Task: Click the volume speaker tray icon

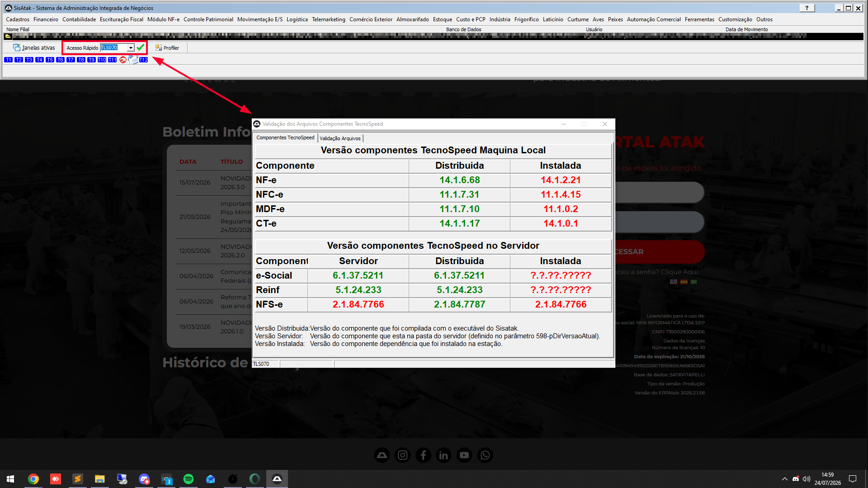Action: [x=807, y=479]
